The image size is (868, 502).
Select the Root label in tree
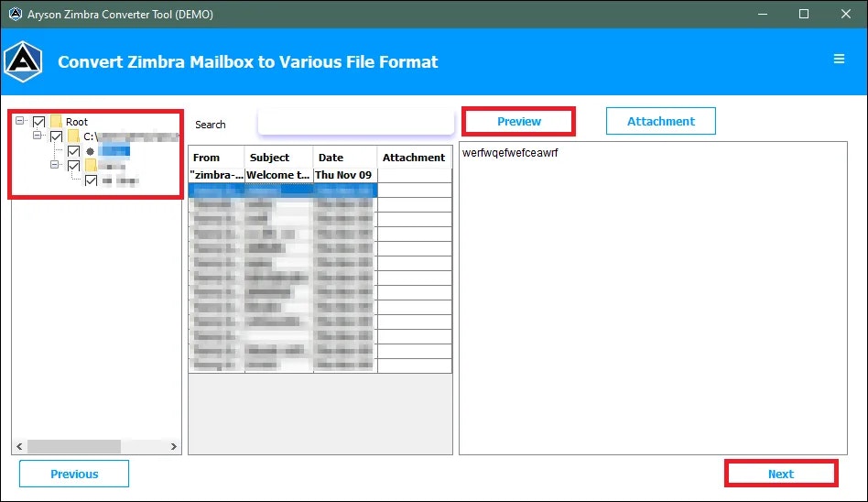77,122
